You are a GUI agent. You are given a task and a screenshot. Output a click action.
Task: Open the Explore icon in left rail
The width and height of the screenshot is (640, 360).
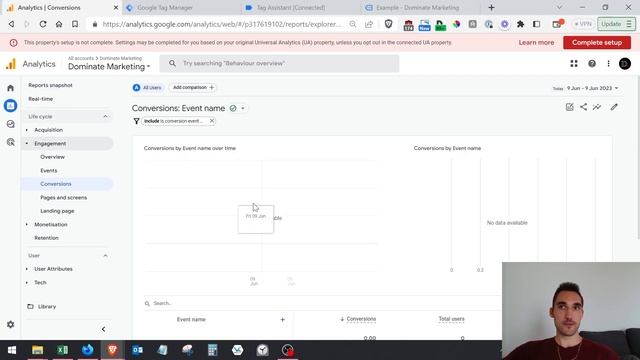[x=11, y=124]
